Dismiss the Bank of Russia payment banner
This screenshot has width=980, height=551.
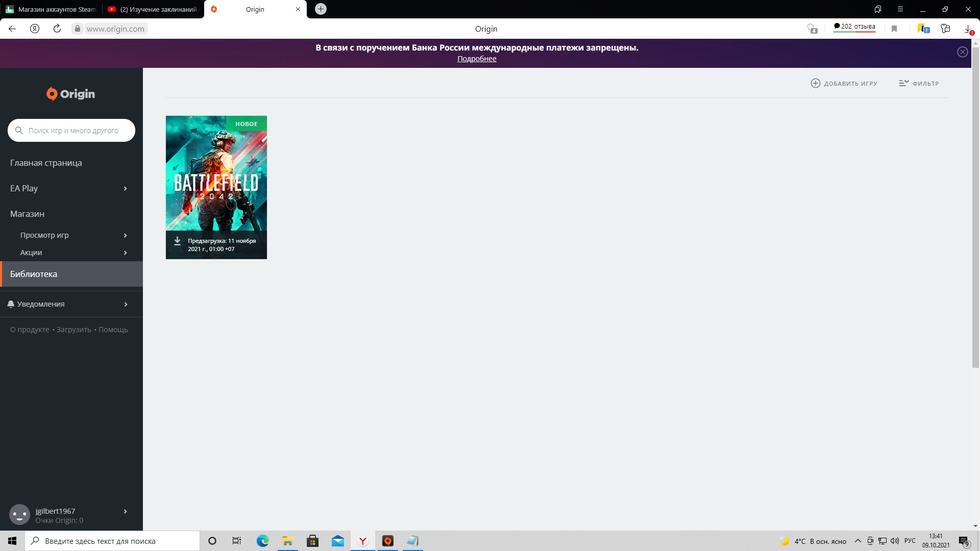pyautogui.click(x=963, y=52)
